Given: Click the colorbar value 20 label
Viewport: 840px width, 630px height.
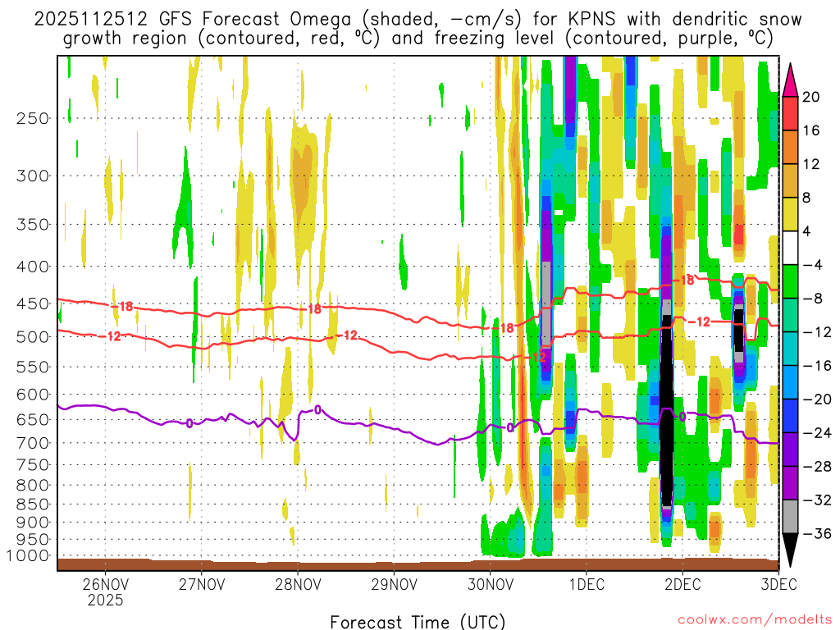Looking at the screenshot, I should (x=811, y=97).
